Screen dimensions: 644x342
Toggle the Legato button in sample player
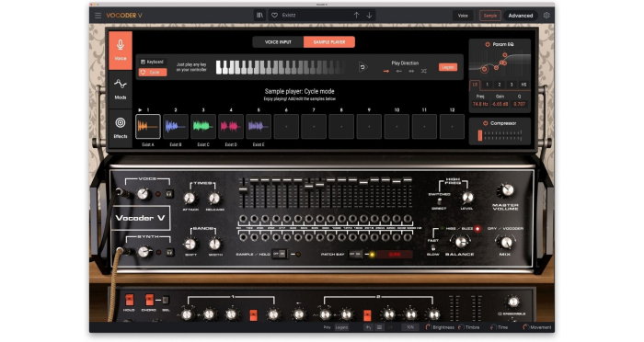448,67
